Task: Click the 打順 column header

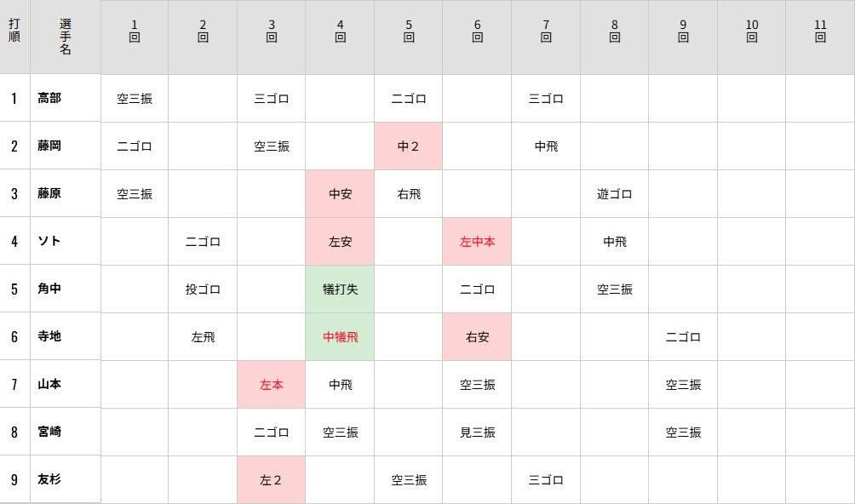Action: (14, 37)
